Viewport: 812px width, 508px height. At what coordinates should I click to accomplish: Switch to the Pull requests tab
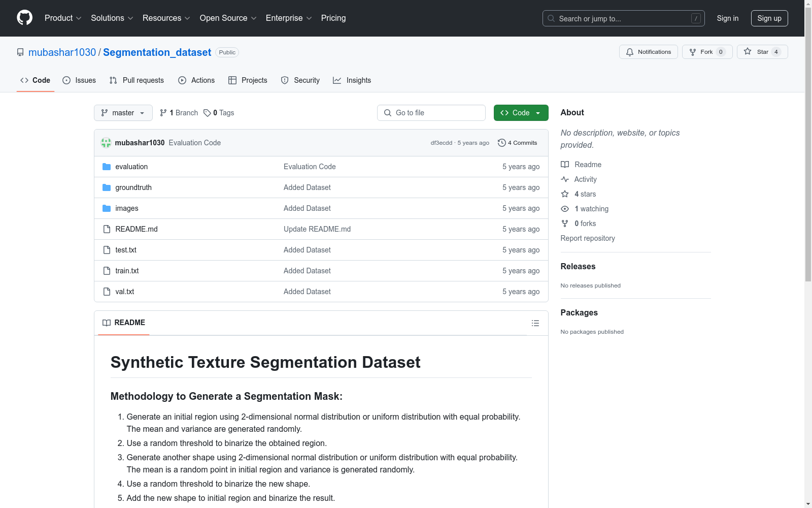point(137,80)
